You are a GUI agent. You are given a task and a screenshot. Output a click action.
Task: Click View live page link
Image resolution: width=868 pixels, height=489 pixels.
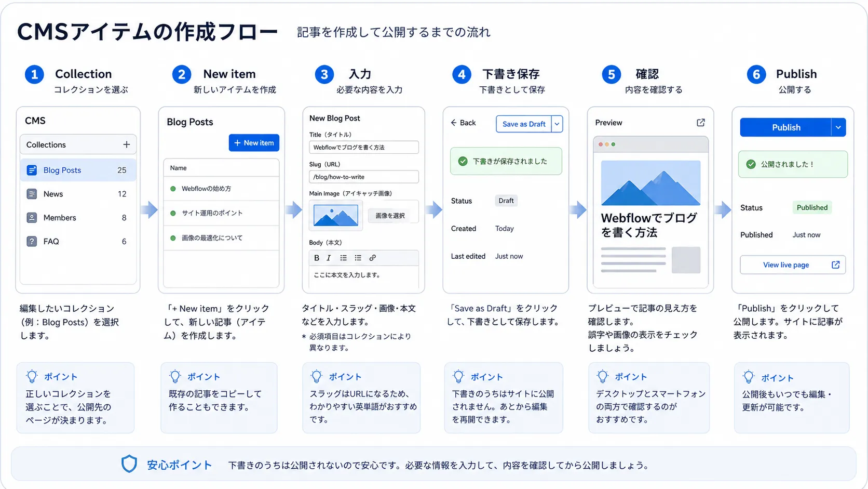click(793, 265)
